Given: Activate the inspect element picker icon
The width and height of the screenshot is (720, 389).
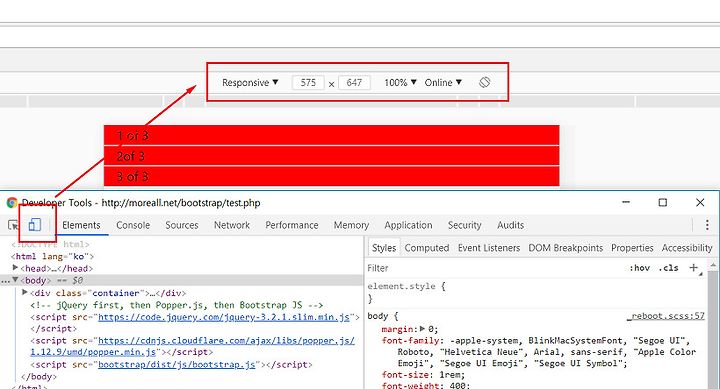Looking at the screenshot, I should click(x=13, y=225).
